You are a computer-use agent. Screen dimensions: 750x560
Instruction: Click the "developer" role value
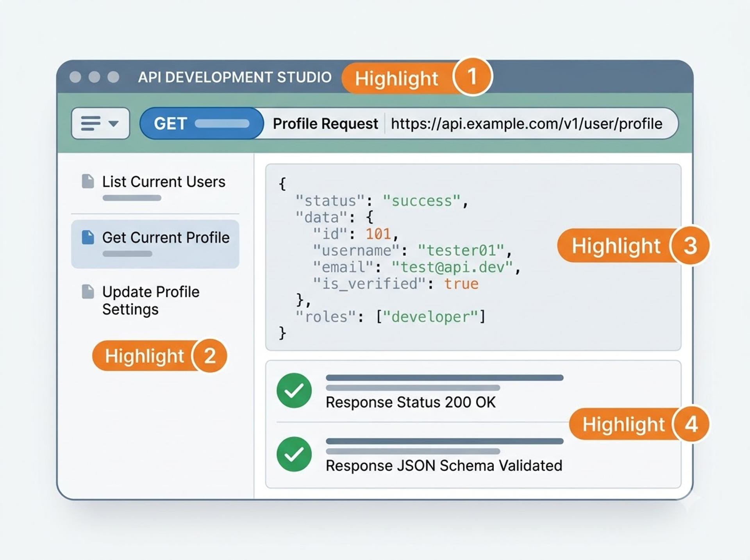pos(430,317)
